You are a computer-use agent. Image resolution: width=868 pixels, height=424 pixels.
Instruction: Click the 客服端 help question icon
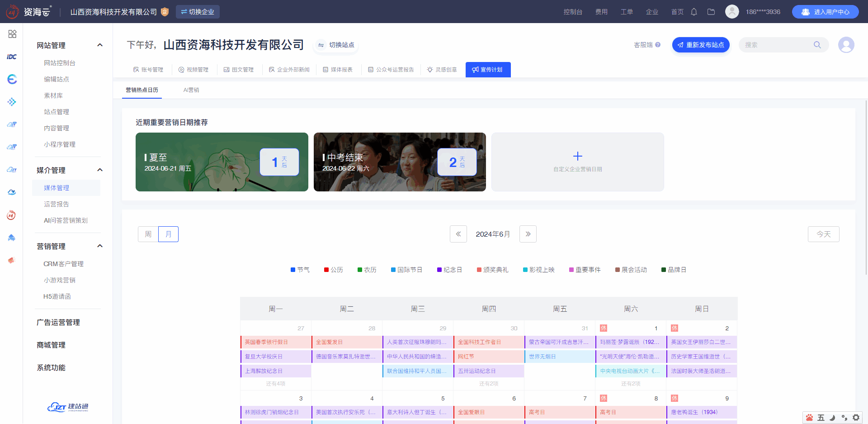click(x=658, y=45)
